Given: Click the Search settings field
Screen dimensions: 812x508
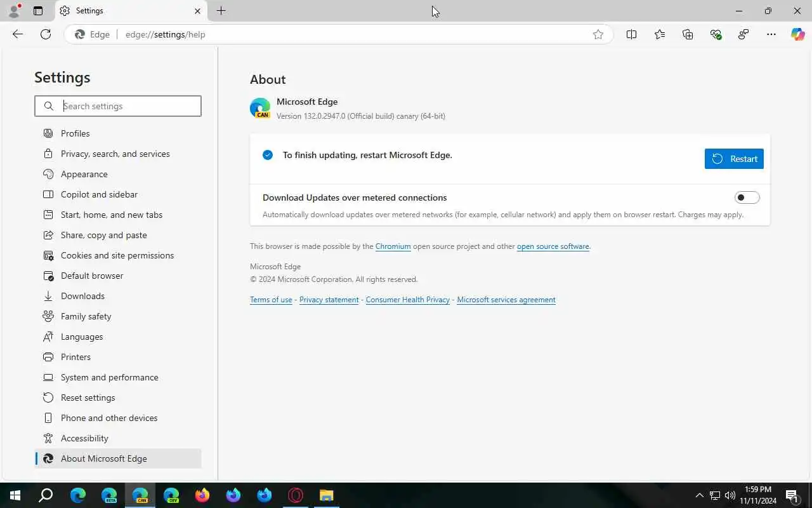Looking at the screenshot, I should tap(118, 106).
